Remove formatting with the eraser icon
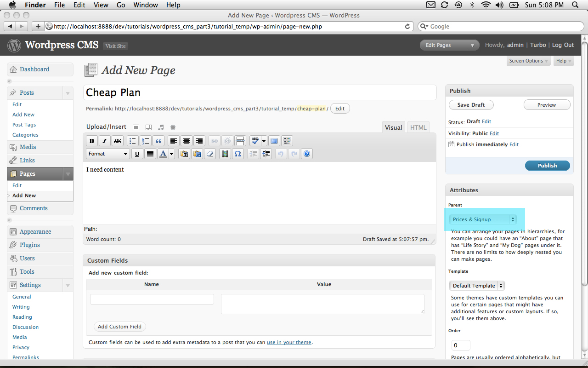The image size is (588, 368). [210, 154]
